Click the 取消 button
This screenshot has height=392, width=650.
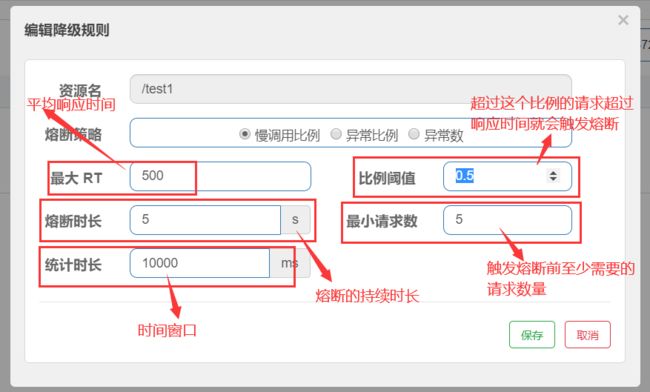tap(587, 335)
